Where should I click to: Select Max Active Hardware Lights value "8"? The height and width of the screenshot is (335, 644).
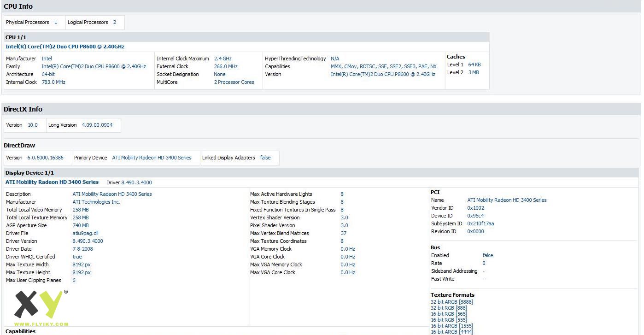click(x=342, y=194)
